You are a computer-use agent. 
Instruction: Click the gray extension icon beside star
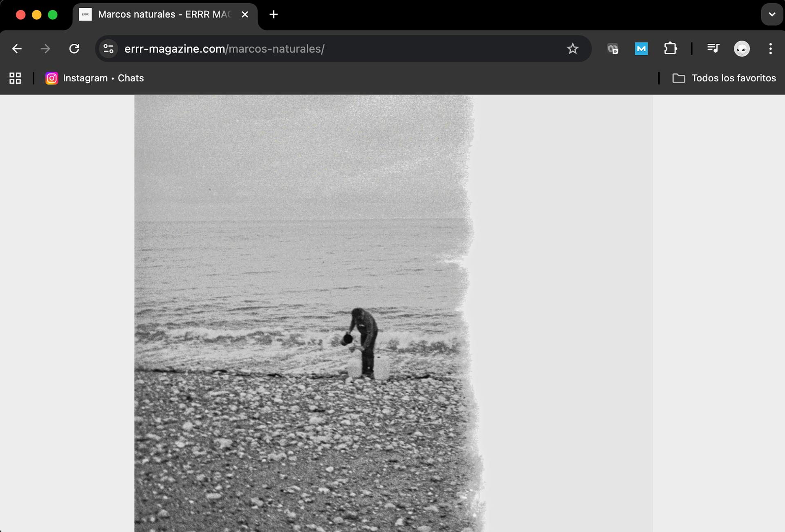(612, 49)
